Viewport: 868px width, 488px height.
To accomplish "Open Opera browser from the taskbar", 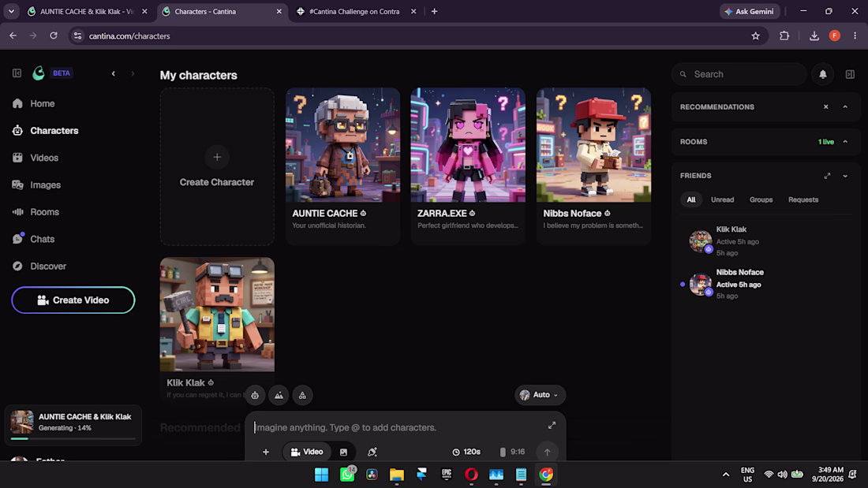I will pos(471,474).
